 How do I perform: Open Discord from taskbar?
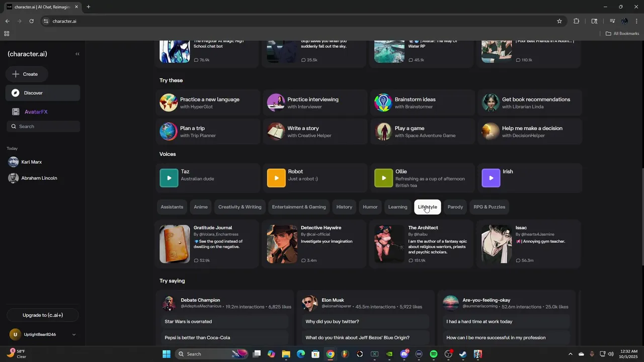pyautogui.click(x=404, y=354)
